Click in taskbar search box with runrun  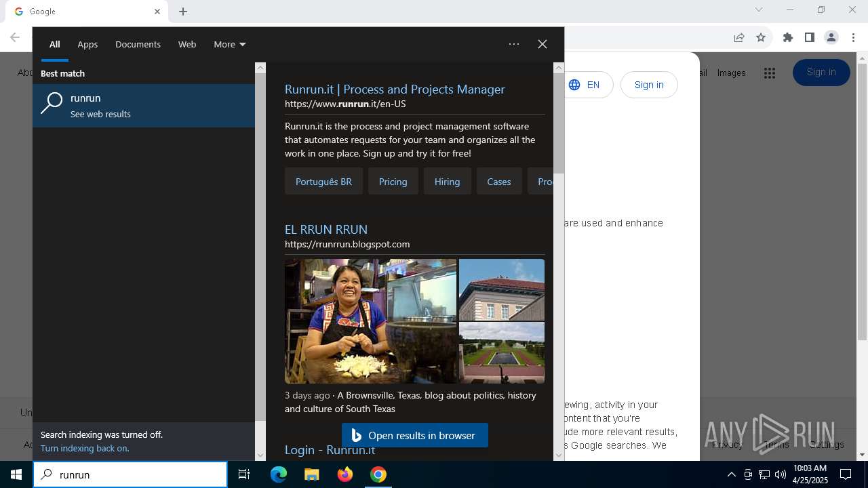130,474
